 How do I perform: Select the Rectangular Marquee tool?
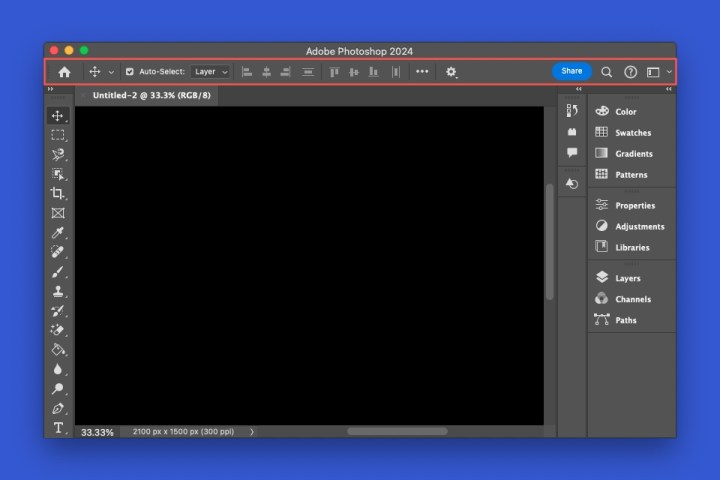[58, 135]
